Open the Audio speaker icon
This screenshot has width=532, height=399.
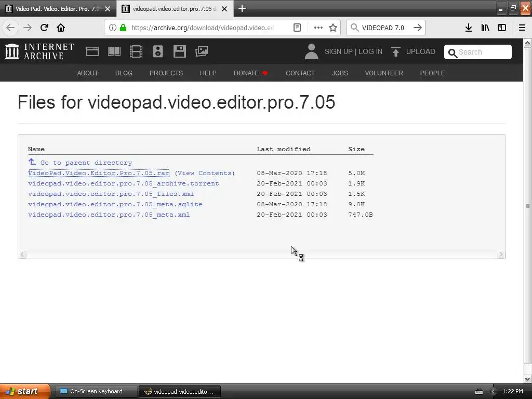coord(158,51)
